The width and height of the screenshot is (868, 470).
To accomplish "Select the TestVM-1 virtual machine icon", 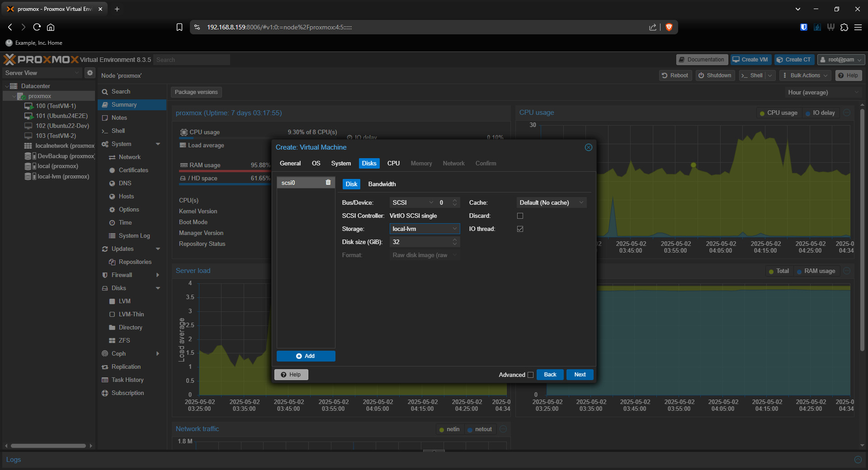I will 29,106.
